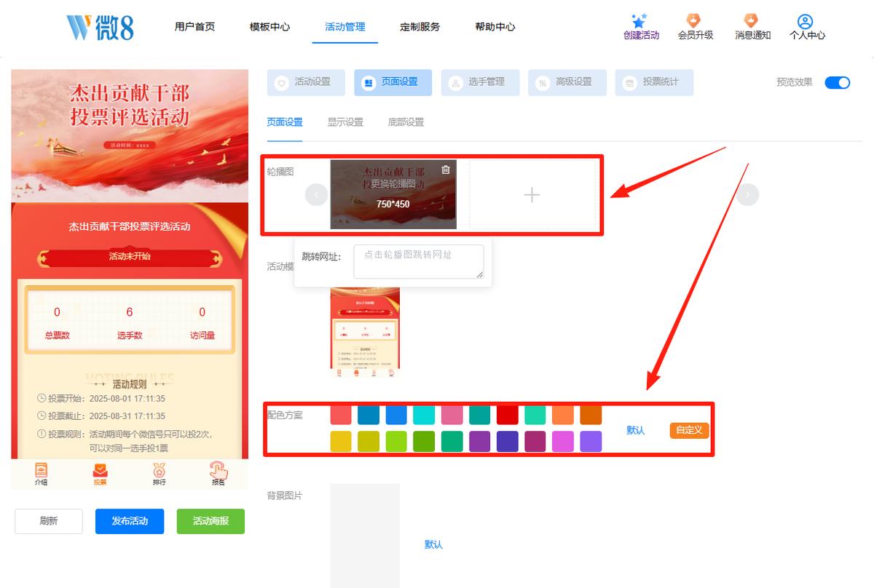
Task: Select the 显示设置 sub-tab
Action: tap(345, 122)
